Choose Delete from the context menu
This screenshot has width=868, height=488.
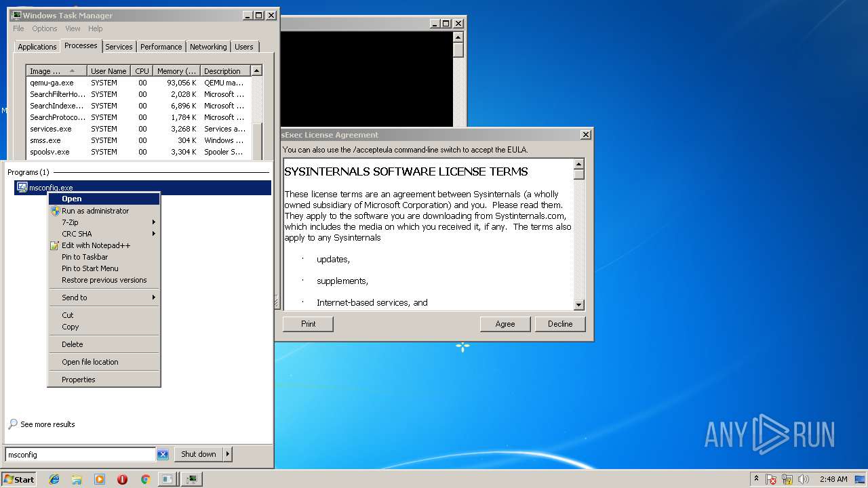click(x=104, y=344)
